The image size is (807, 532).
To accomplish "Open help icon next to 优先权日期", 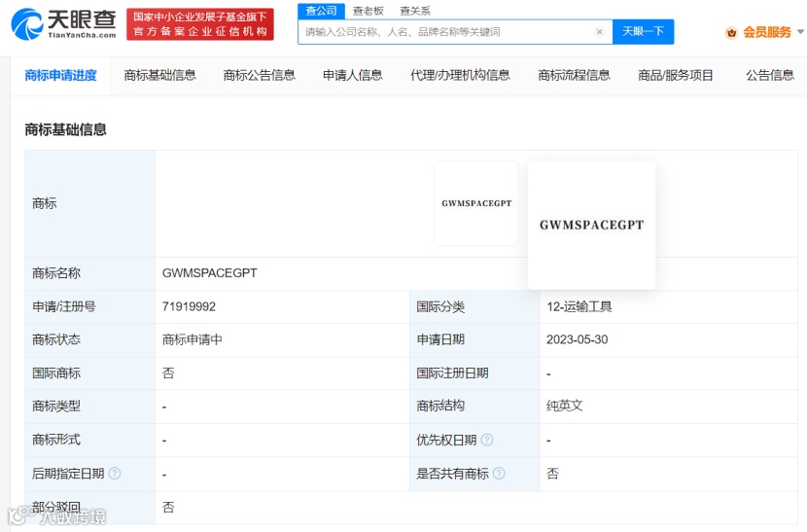I will tap(486, 440).
